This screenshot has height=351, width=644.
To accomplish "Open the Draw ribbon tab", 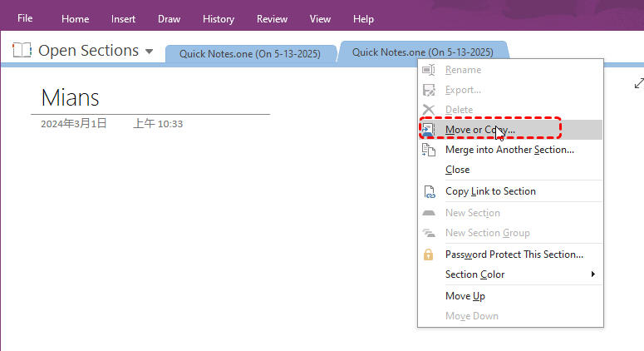I will [170, 19].
